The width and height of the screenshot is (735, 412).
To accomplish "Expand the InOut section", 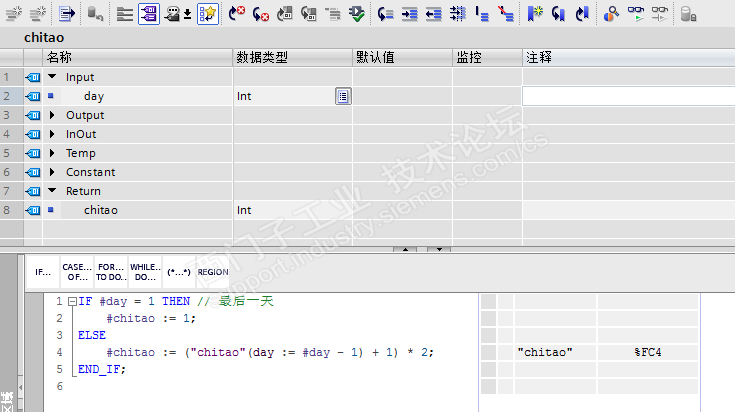I will pyautogui.click(x=52, y=134).
